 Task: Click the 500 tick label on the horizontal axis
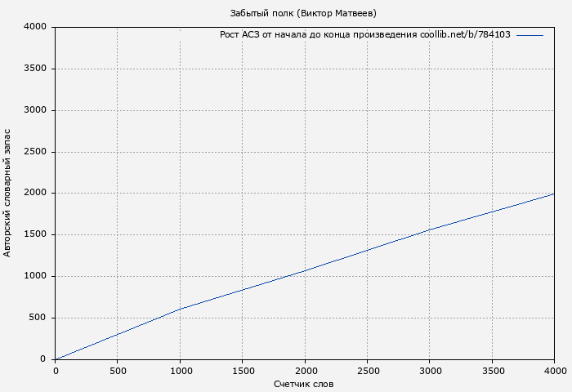[118, 370]
